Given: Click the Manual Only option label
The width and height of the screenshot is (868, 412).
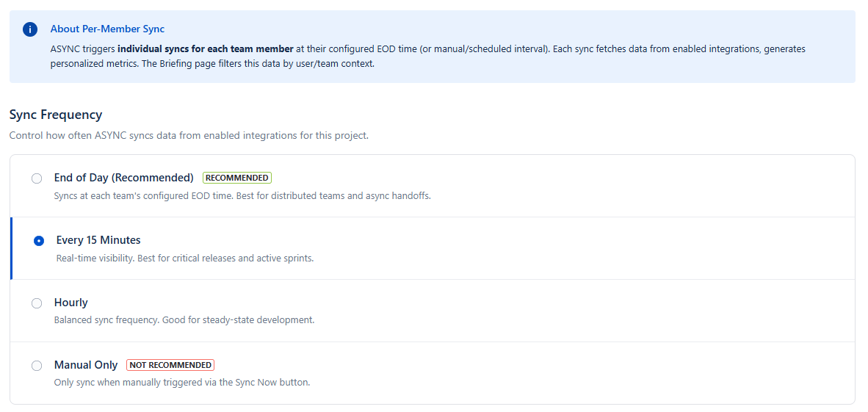Looking at the screenshot, I should click(x=86, y=365).
